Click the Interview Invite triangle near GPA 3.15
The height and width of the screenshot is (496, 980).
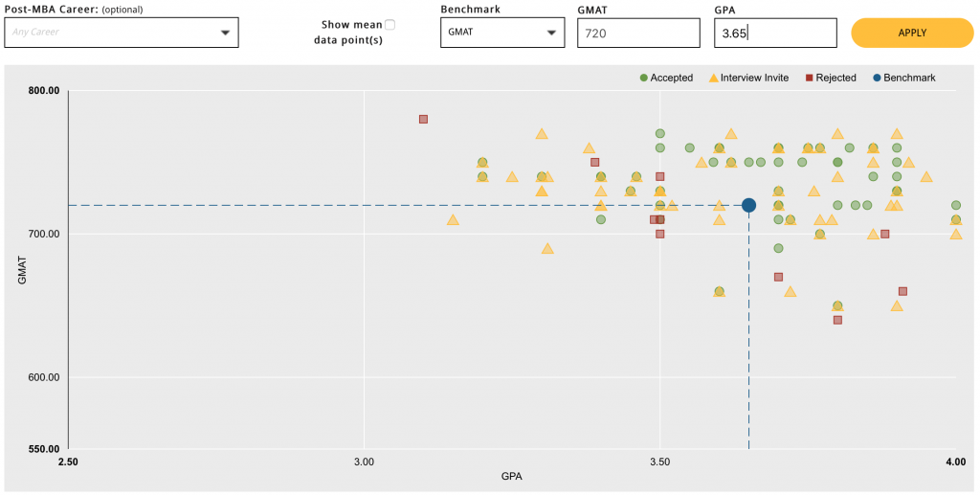pos(453,220)
